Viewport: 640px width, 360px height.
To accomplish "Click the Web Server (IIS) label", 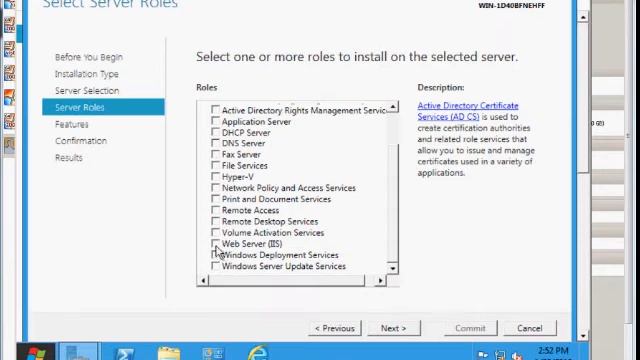I will [x=252, y=244].
